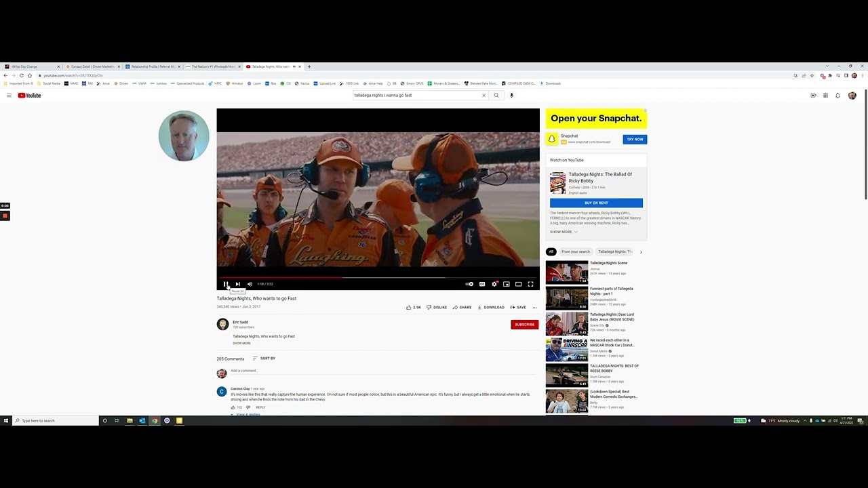Viewport: 868px width, 488px height.
Task: Share the Talladega Nights video
Action: click(x=462, y=307)
